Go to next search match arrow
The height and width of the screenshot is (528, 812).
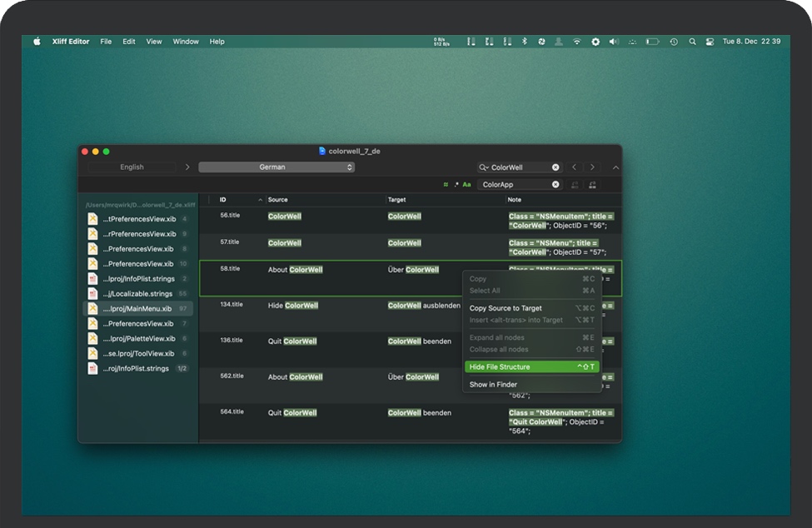(x=592, y=167)
